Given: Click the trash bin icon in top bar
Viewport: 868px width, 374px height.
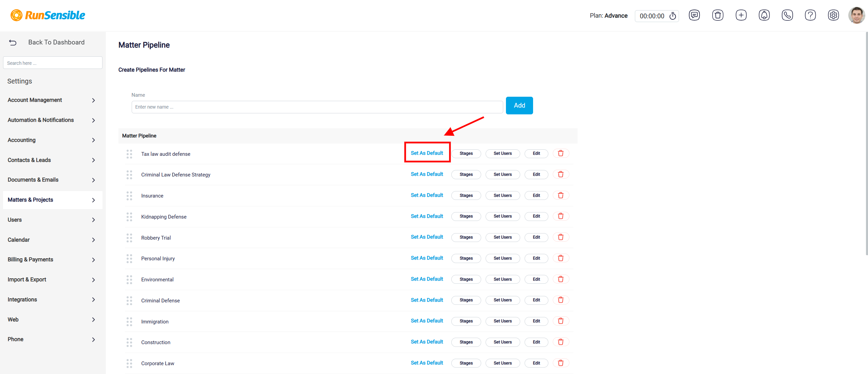Looking at the screenshot, I should coord(718,15).
